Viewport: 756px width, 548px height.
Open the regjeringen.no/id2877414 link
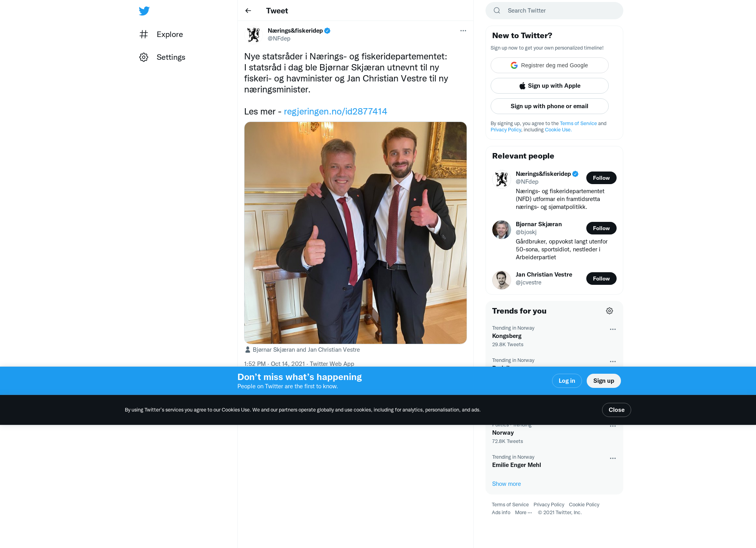click(x=335, y=111)
